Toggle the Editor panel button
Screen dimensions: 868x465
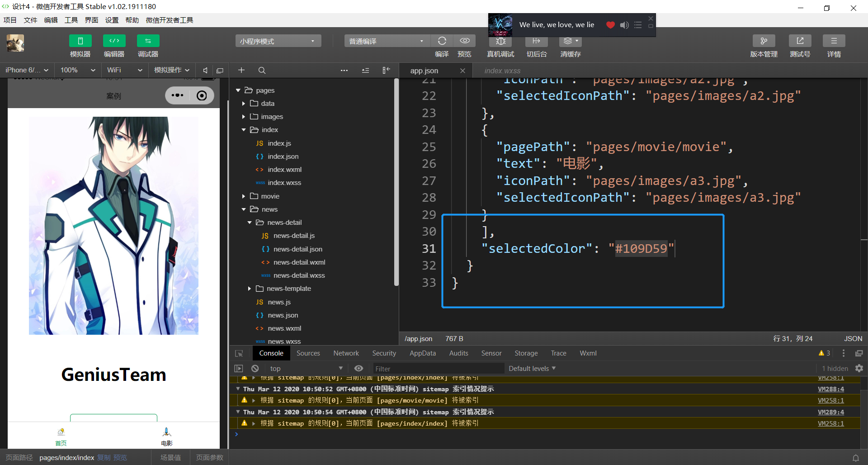(x=114, y=41)
